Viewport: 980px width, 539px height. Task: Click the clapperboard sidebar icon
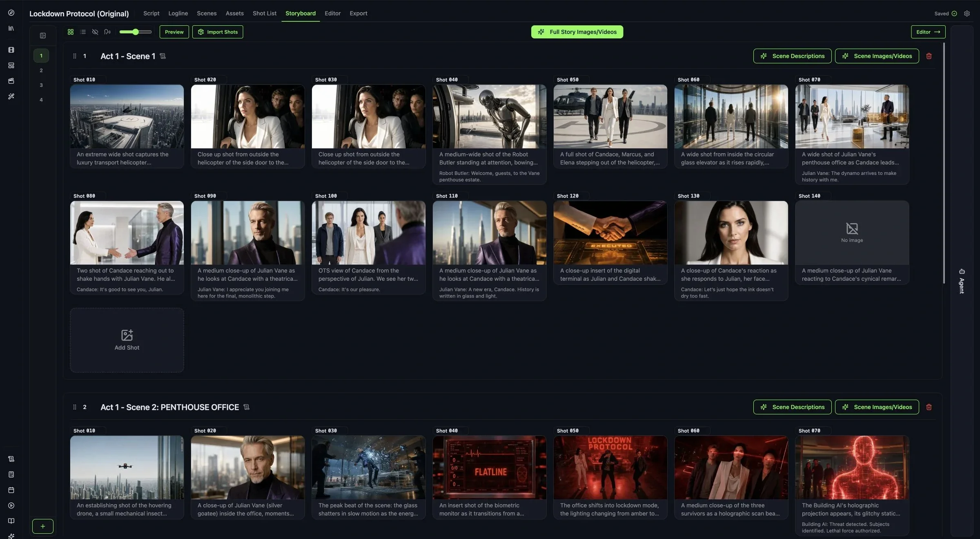coord(11,81)
